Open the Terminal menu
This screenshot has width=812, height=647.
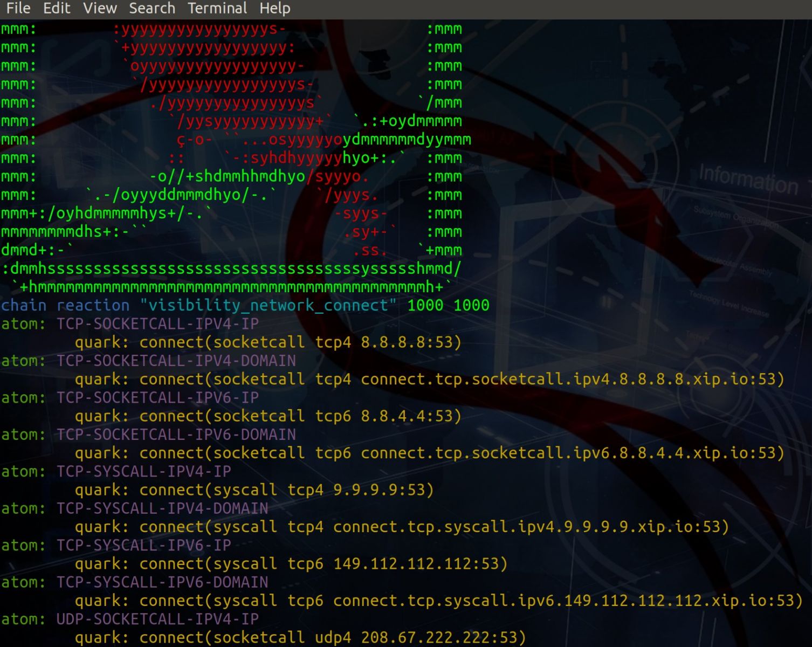pyautogui.click(x=217, y=8)
